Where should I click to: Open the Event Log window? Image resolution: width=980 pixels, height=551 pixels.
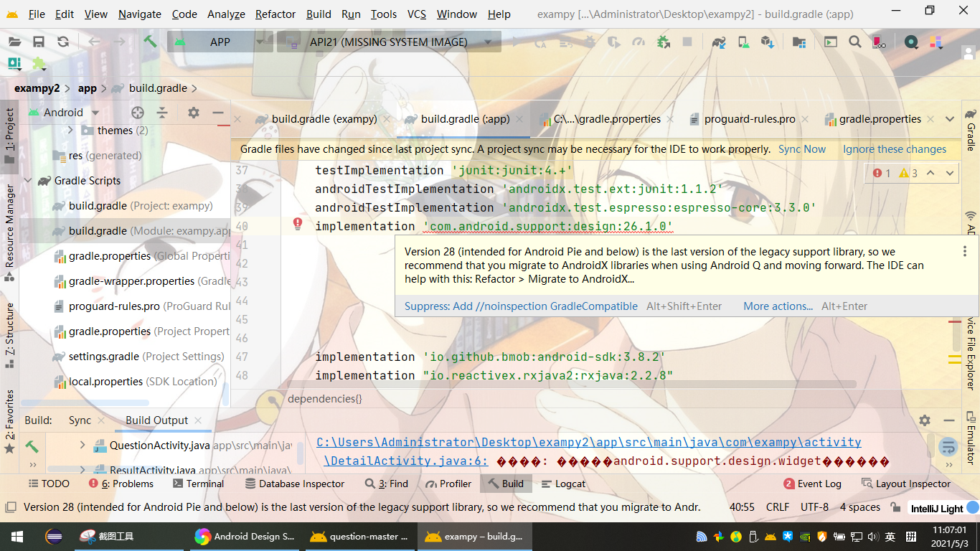coord(812,484)
